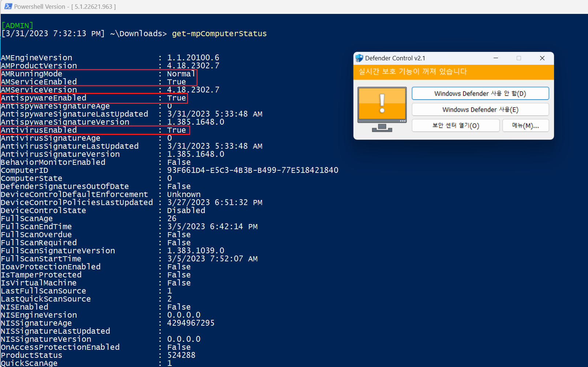Viewport: 588px width, 367px height.
Task: Click the Defender Control v2.1 title text
Action: click(x=395, y=58)
